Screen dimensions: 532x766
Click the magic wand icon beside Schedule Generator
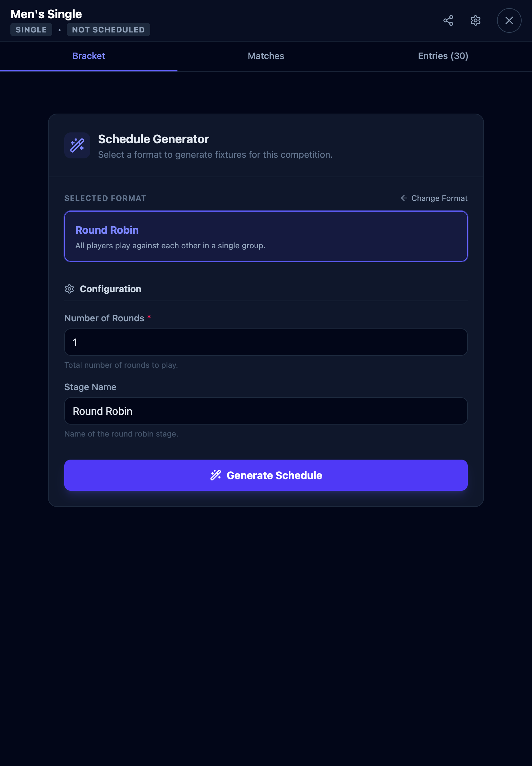pyautogui.click(x=77, y=145)
